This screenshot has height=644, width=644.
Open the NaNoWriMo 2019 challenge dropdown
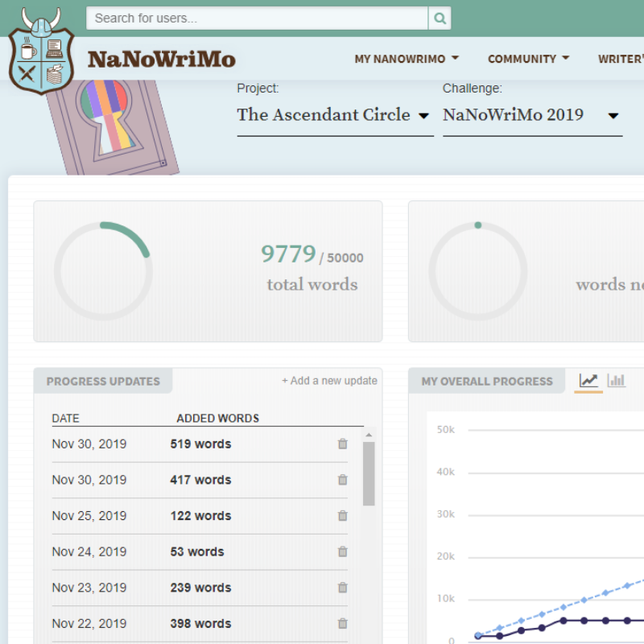click(x=532, y=115)
